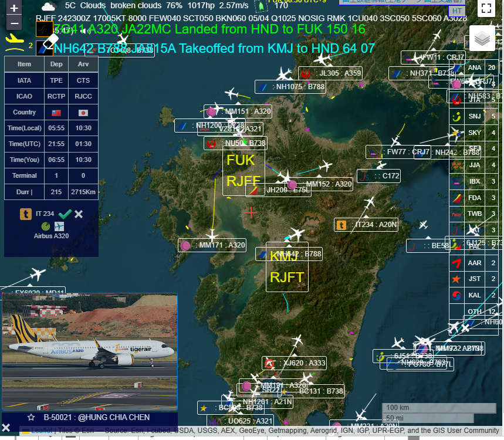Star the B-50021 photo as favorite
This screenshot has height=440, width=504.
pyautogui.click(x=31, y=417)
